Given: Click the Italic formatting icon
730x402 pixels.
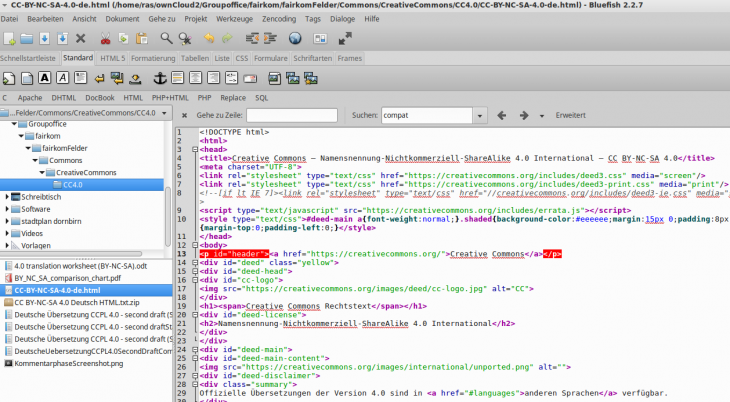Looking at the screenshot, I should 62,78.
